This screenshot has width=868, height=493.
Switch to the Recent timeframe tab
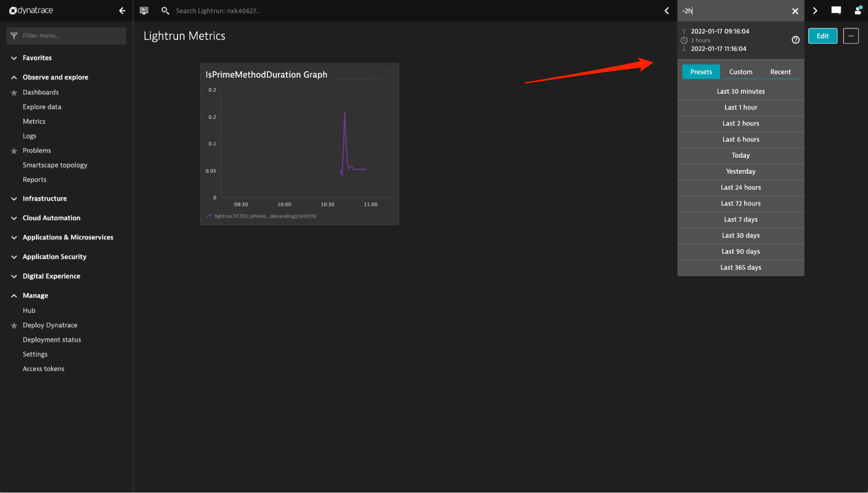(x=780, y=72)
